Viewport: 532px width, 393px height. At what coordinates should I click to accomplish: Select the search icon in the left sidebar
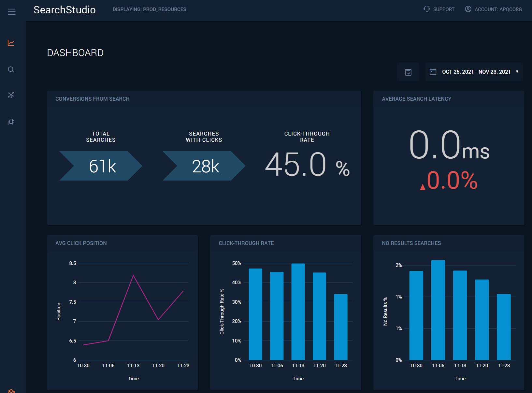[11, 69]
